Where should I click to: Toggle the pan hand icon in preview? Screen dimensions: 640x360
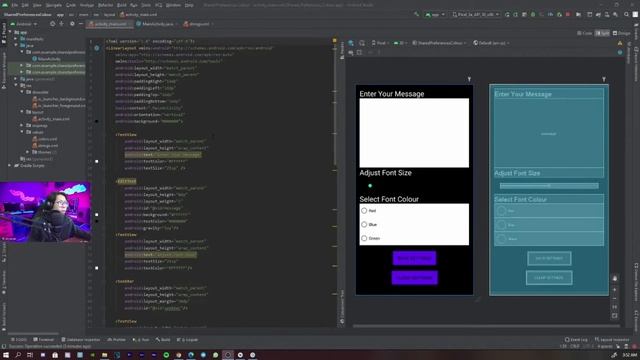(x=615, y=278)
